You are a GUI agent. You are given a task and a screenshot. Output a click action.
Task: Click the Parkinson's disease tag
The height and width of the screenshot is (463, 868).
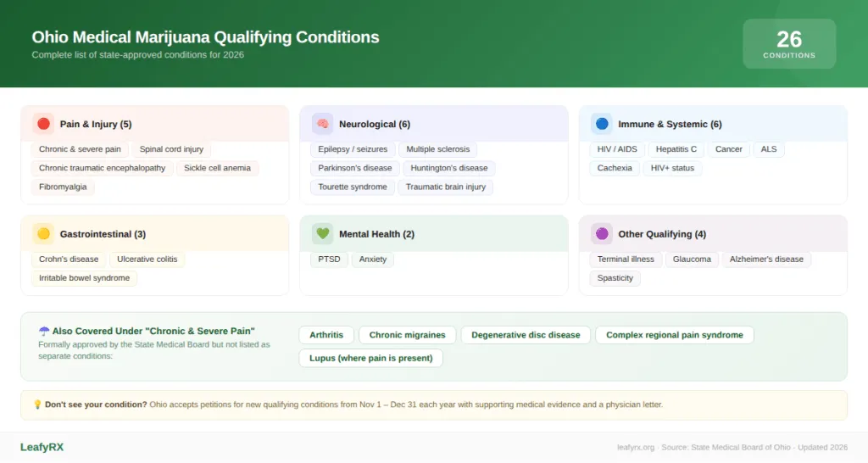click(x=355, y=169)
